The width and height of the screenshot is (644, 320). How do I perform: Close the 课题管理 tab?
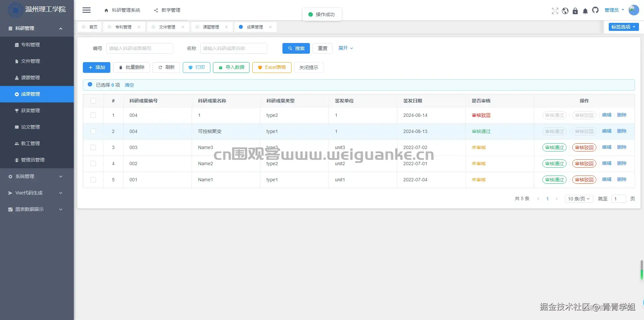coord(226,27)
